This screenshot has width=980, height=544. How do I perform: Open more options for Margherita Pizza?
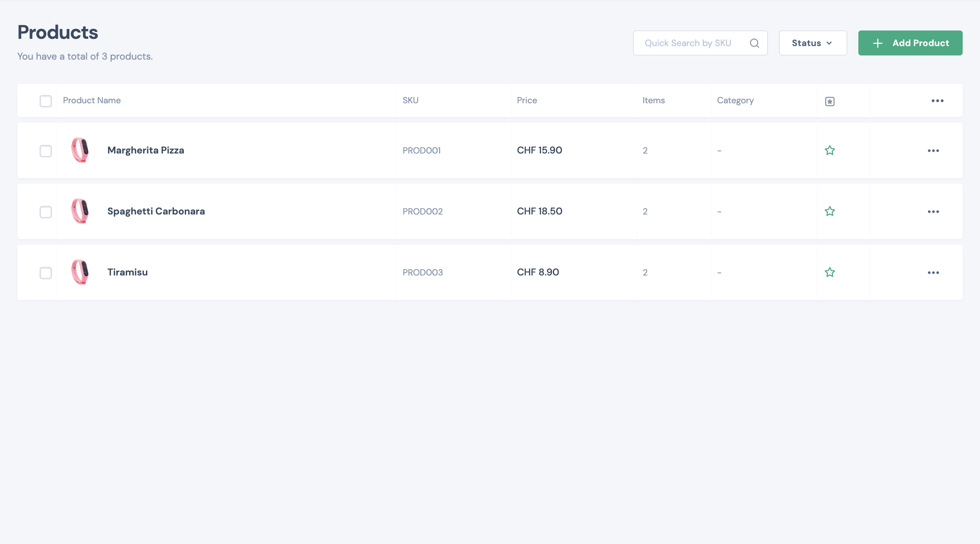tap(933, 151)
